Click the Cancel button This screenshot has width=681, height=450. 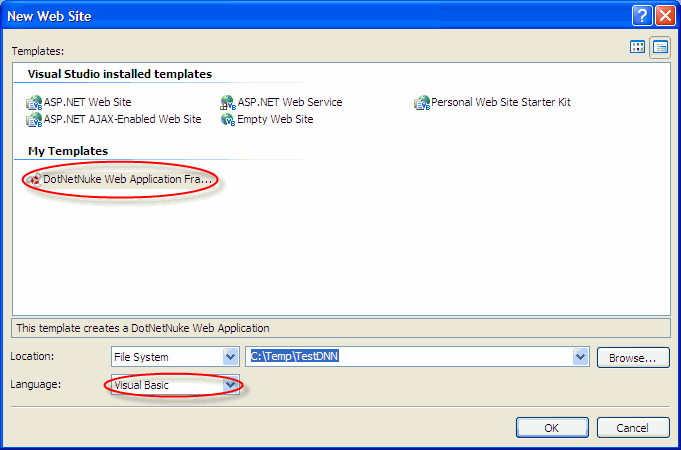point(633,428)
